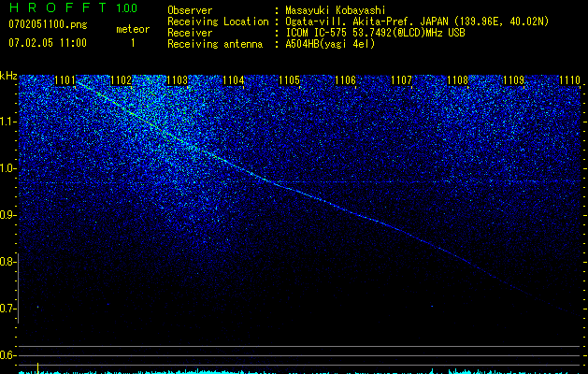
Task: Click the date stamp 07.02.05 11:00
Action: click(x=48, y=43)
